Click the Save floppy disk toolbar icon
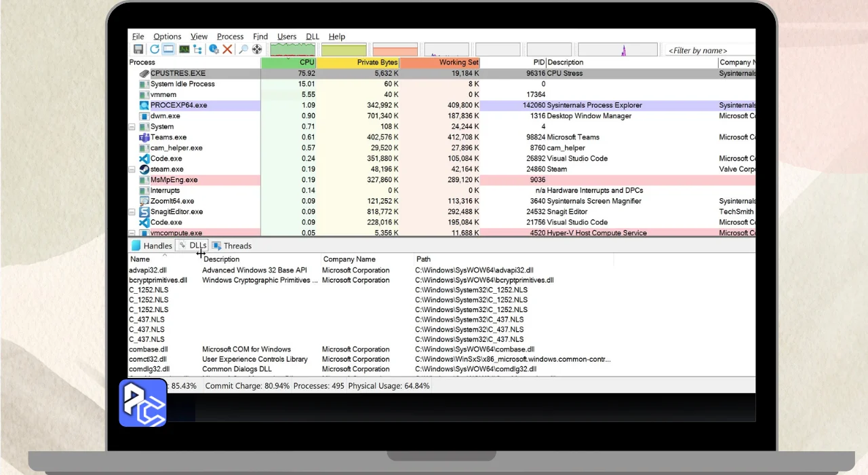The width and height of the screenshot is (868, 475). click(x=138, y=50)
